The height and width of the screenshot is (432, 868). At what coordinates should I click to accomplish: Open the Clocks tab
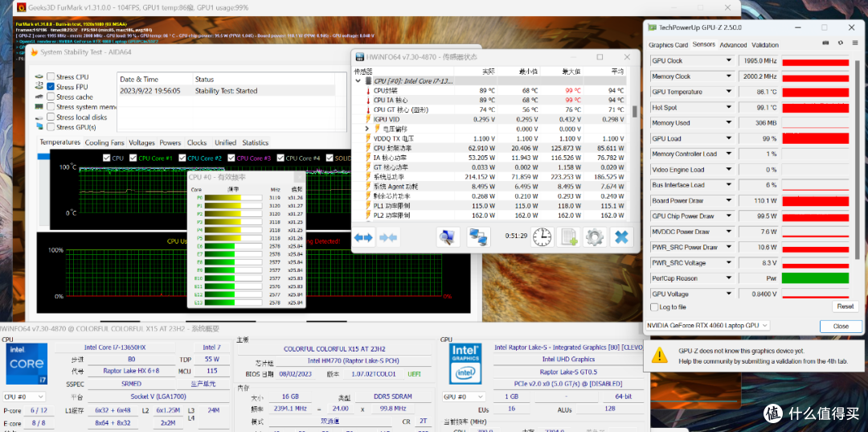click(x=197, y=142)
